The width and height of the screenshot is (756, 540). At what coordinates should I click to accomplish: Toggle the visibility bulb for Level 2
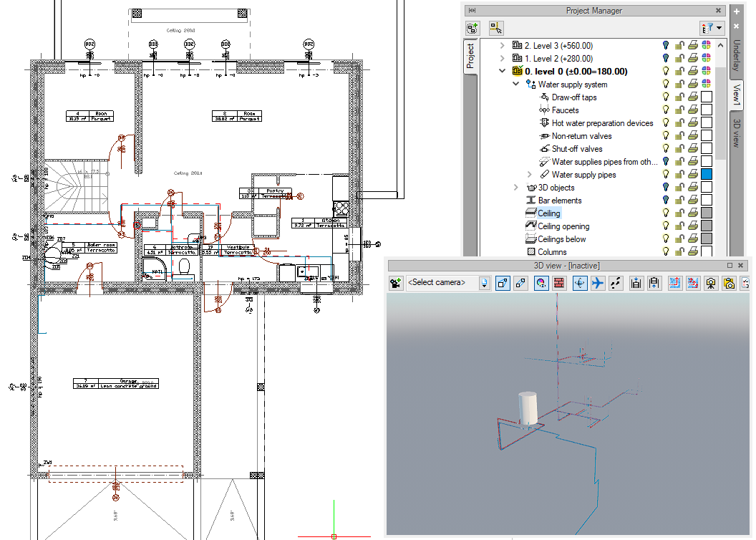pyautogui.click(x=666, y=58)
